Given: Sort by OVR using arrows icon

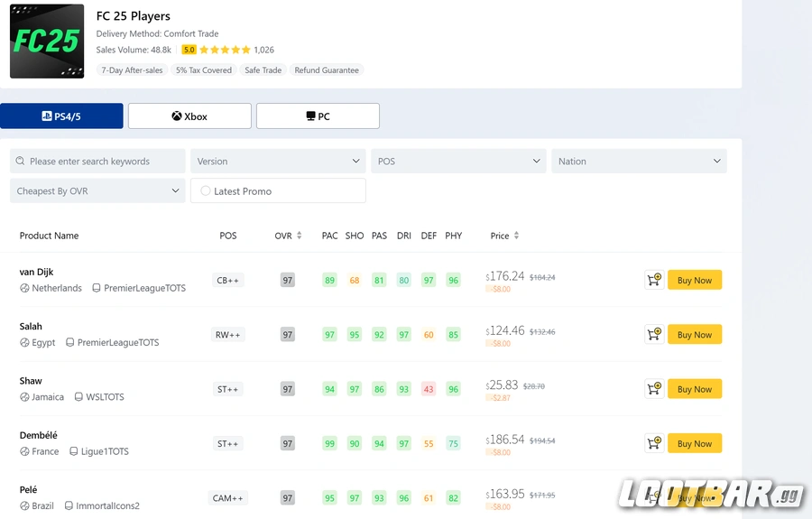Looking at the screenshot, I should 300,236.
